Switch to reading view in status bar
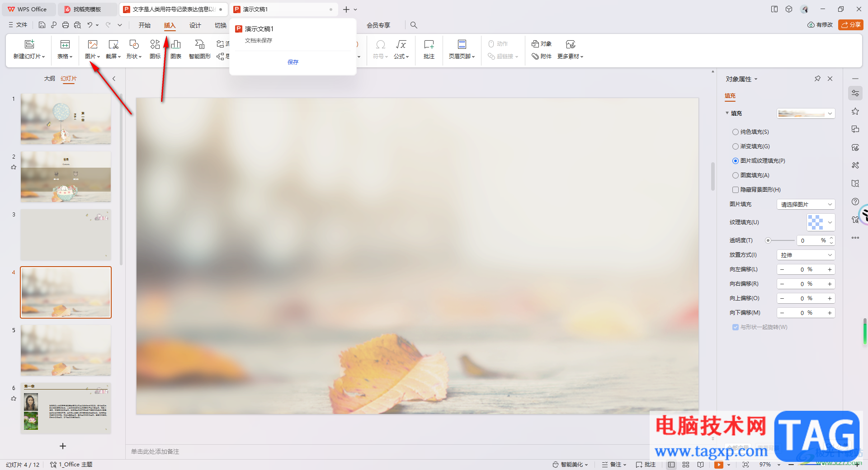Screen dimensions: 868x470 [700, 465]
